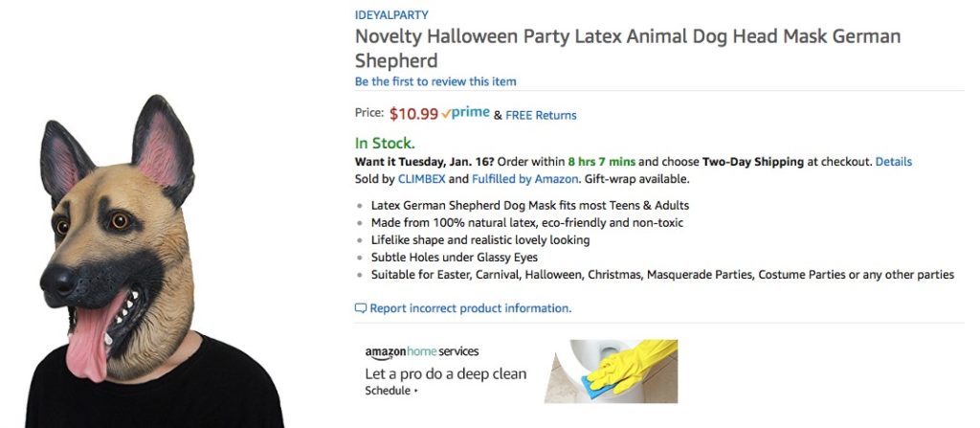Click the product title heading
The image size is (980, 428).
627,48
